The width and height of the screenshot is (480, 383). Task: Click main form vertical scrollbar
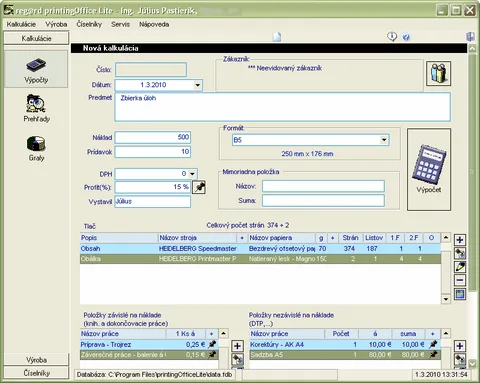[x=472, y=172]
